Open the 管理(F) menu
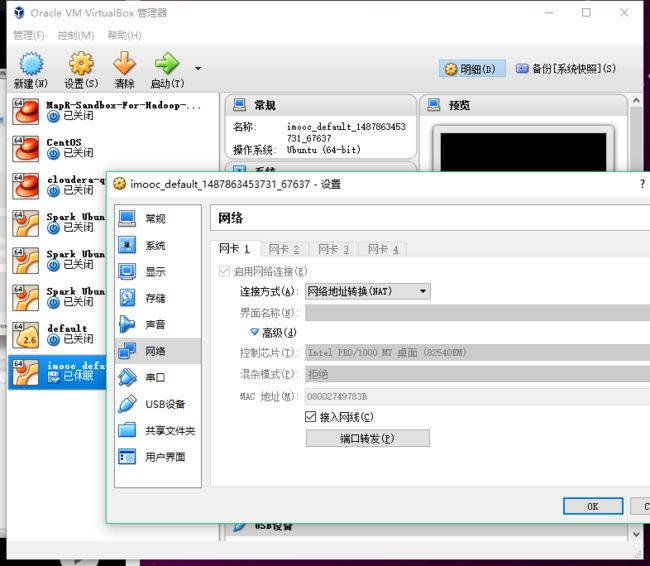The image size is (650, 566). [29, 35]
